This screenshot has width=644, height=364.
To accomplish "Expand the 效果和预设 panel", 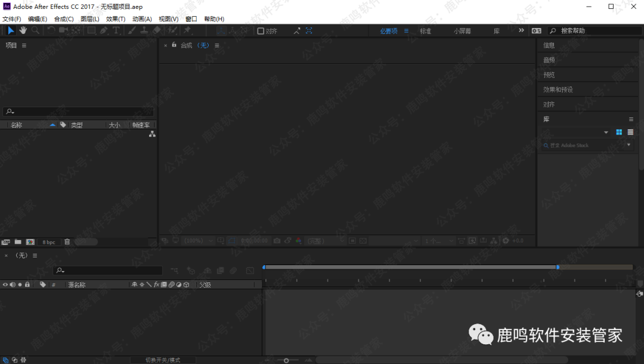I will pyautogui.click(x=558, y=89).
